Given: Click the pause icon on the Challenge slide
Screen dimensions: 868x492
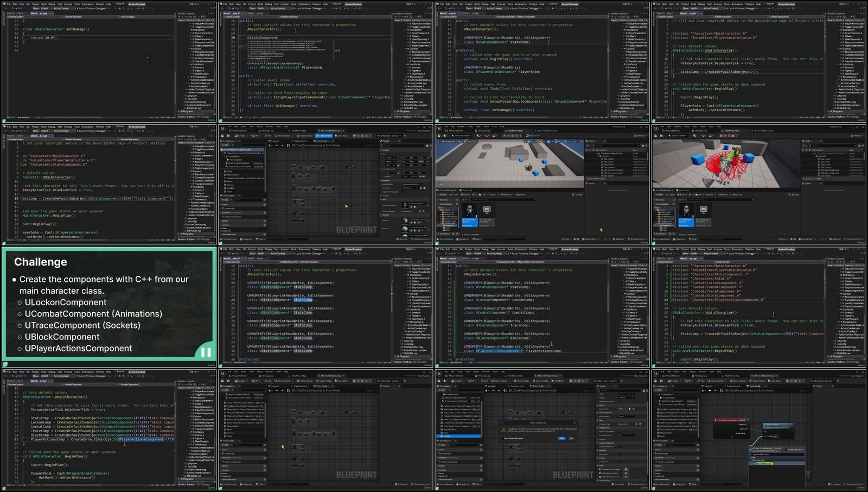Looking at the screenshot, I should [x=206, y=351].
